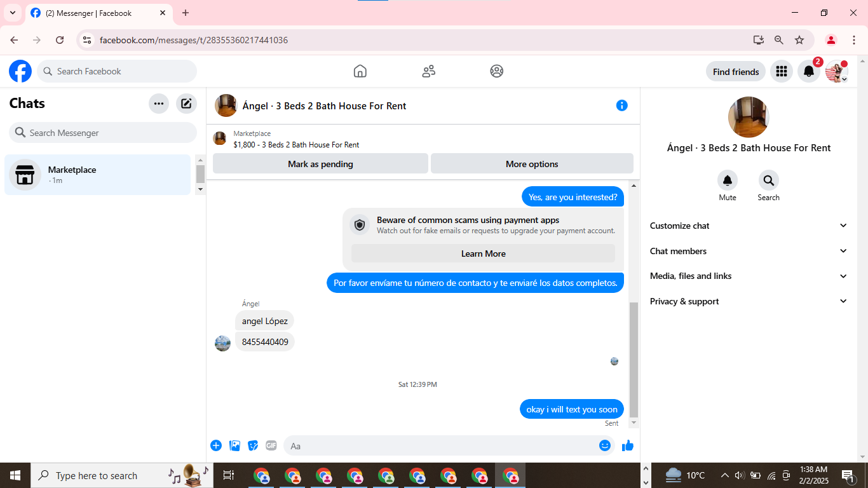Screen dimensions: 868x488
Task: Click the chat list scrollbar up arrow
Action: (x=200, y=160)
